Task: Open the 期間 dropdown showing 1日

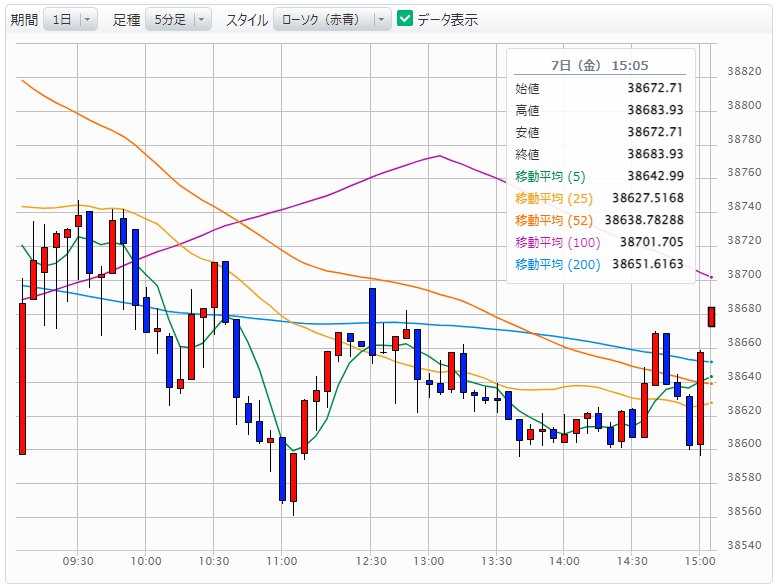Action: point(70,20)
